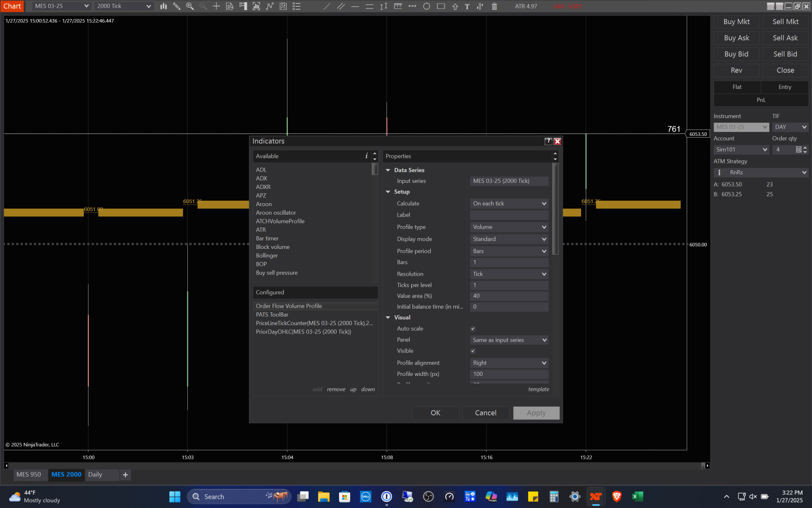This screenshot has height=508, width=812.
Task: Select the ellipse drawing tool
Action: pos(426,6)
